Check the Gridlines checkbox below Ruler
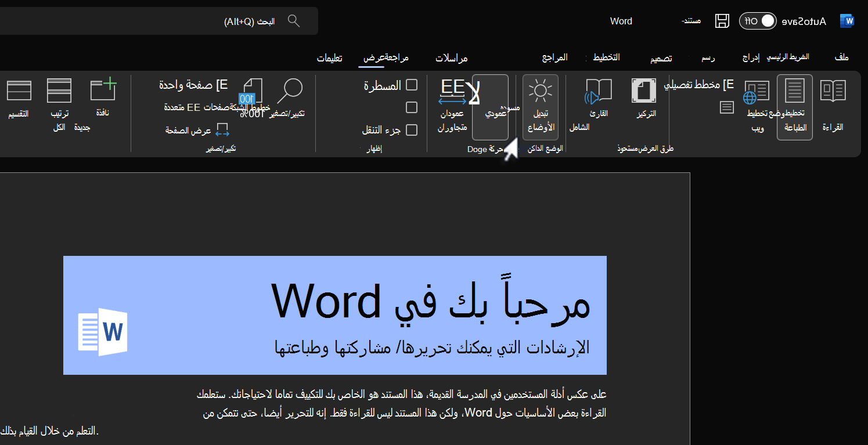 tap(412, 107)
